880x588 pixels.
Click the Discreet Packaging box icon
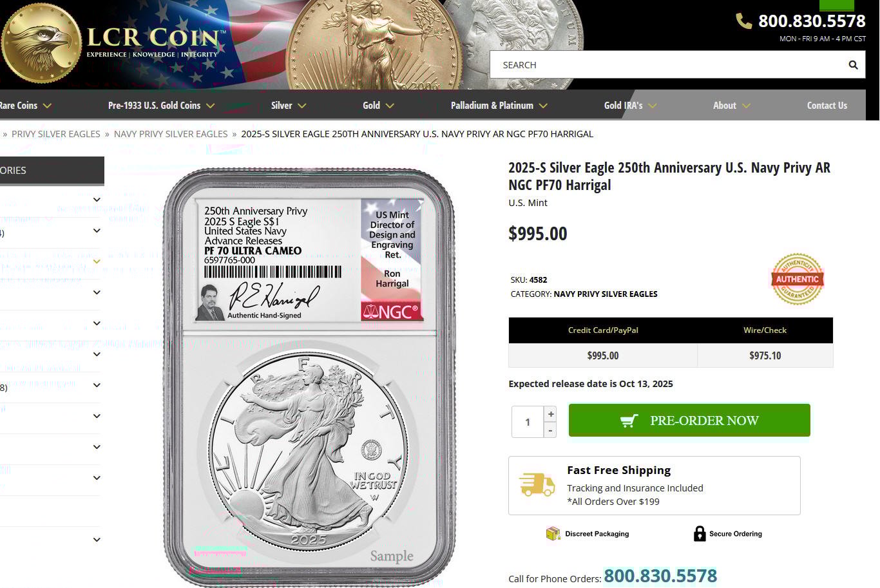553,533
